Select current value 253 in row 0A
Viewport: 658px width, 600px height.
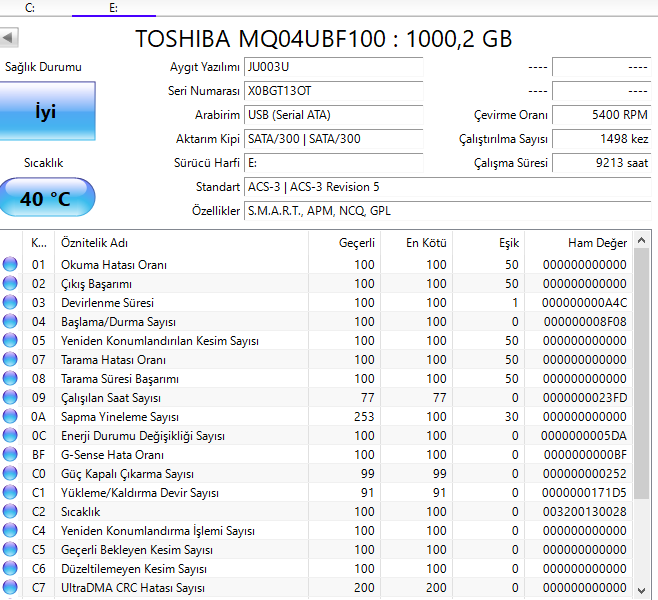[364, 417]
